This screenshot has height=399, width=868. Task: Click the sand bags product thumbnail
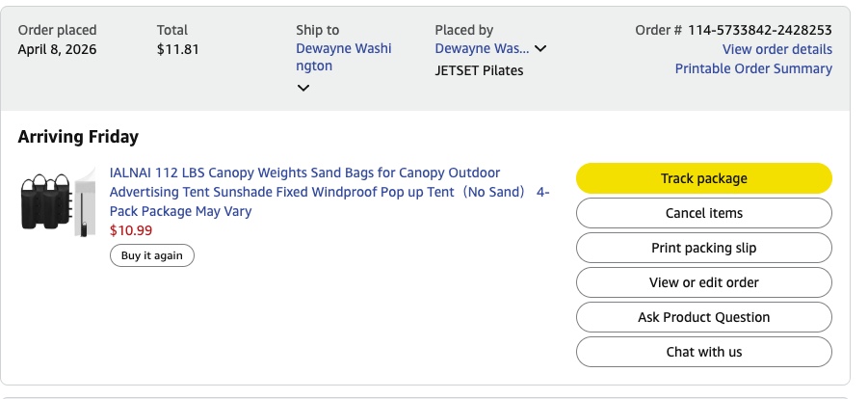coord(58,202)
